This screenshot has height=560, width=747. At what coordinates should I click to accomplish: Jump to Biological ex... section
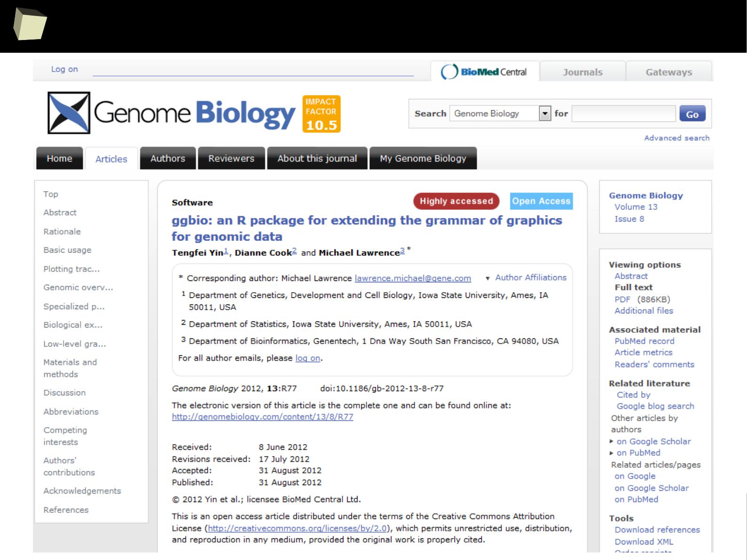click(x=73, y=325)
